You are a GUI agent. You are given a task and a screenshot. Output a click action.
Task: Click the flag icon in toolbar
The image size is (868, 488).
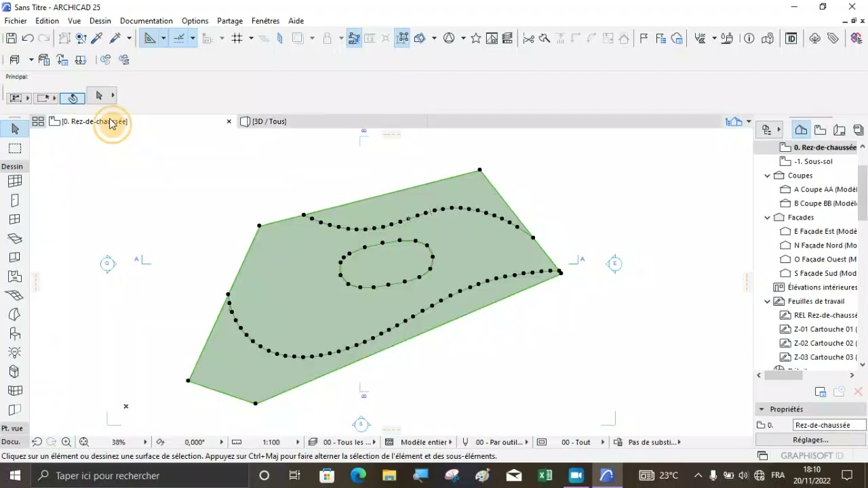click(644, 39)
